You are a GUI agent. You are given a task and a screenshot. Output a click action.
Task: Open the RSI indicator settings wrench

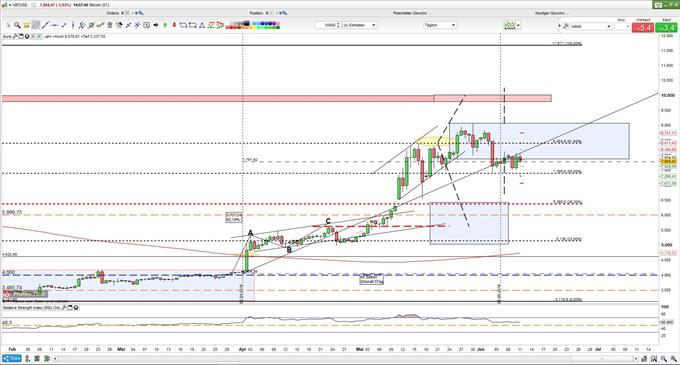(64, 308)
